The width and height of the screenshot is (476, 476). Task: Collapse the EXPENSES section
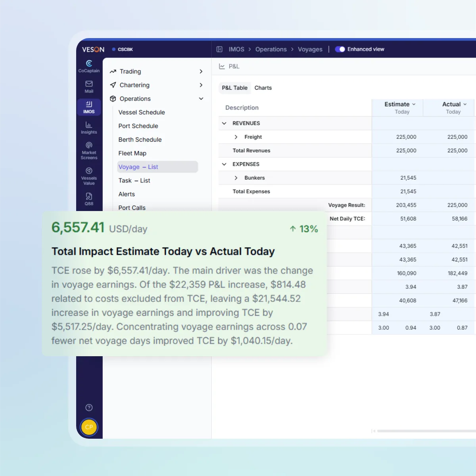pos(224,164)
